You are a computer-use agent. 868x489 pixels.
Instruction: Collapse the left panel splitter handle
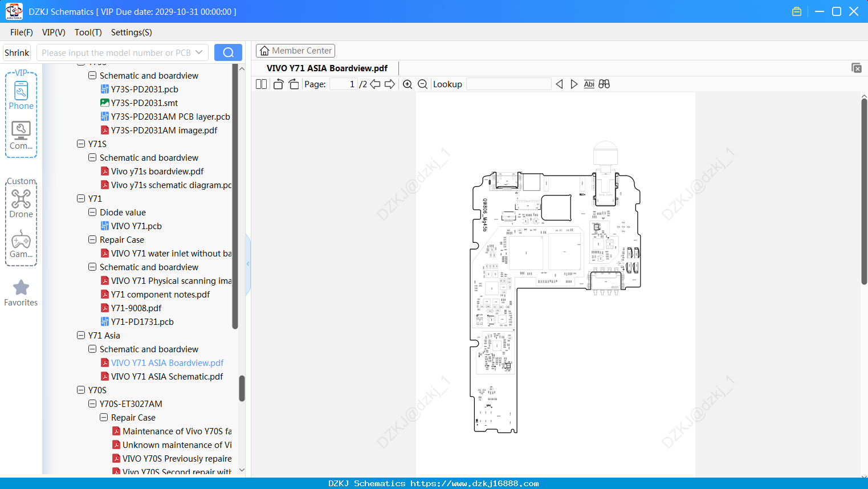[248, 264]
